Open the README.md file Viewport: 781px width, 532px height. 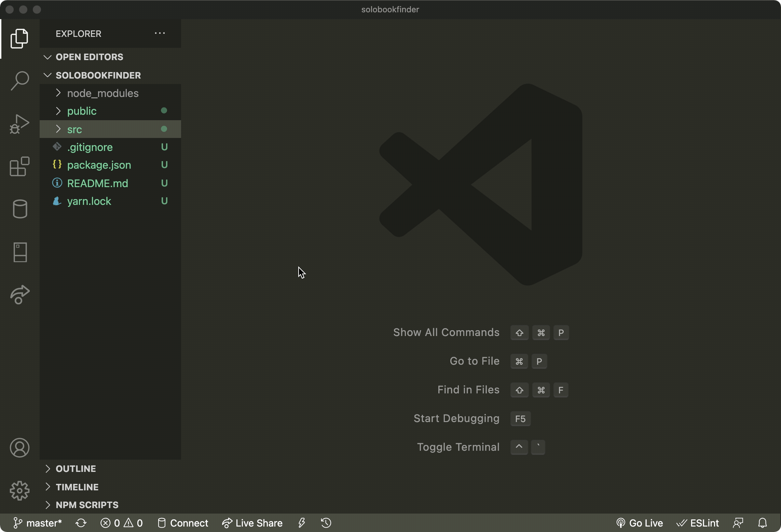pos(110,183)
